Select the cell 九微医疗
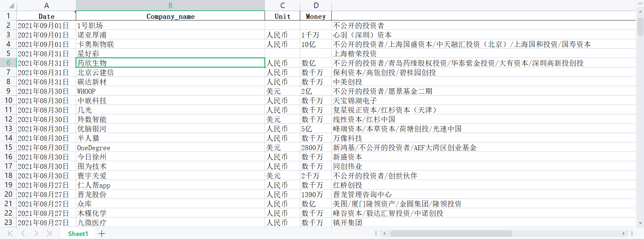The height and width of the screenshot is (239, 644). [x=170, y=222]
